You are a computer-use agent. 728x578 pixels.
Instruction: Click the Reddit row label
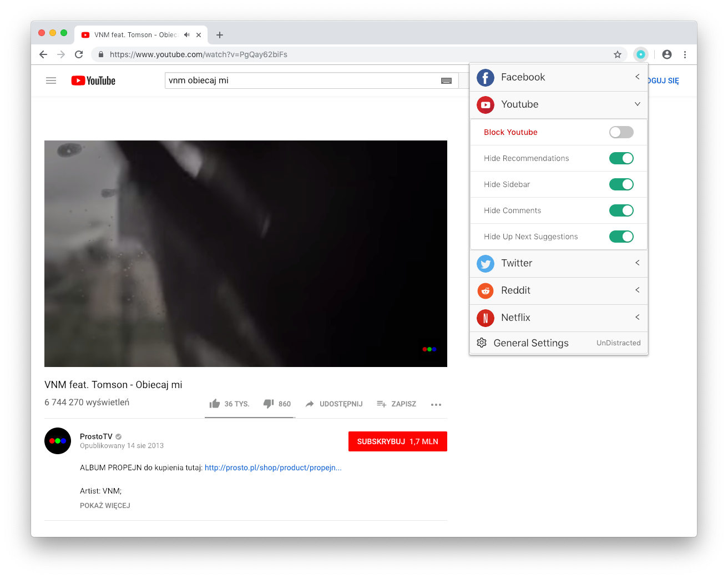[515, 290]
